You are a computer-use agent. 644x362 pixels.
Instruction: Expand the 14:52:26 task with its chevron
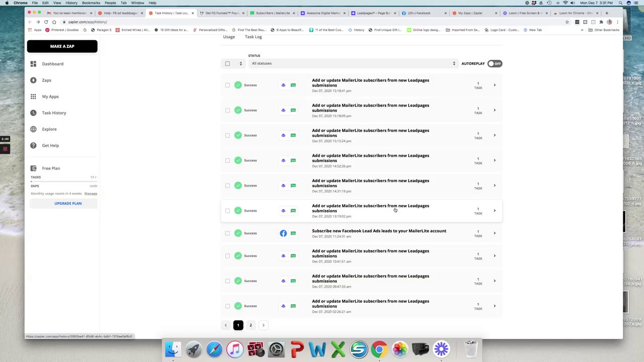[x=495, y=160]
